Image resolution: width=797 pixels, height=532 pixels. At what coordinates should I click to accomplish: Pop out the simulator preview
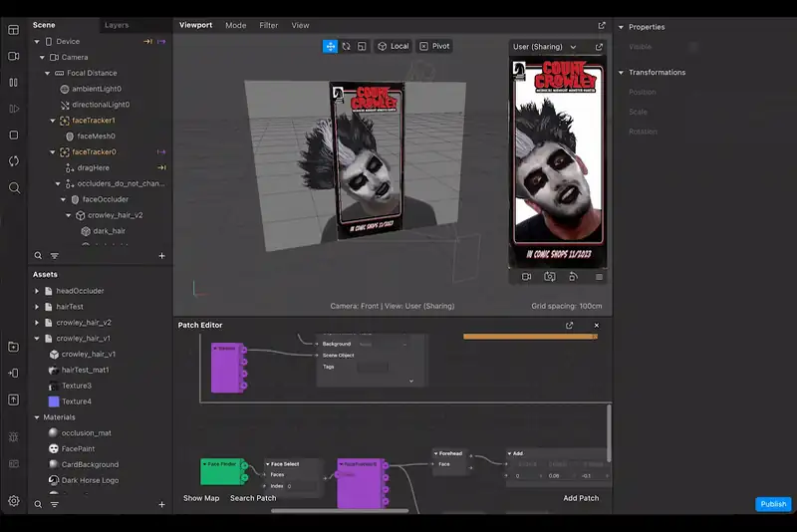click(x=599, y=47)
